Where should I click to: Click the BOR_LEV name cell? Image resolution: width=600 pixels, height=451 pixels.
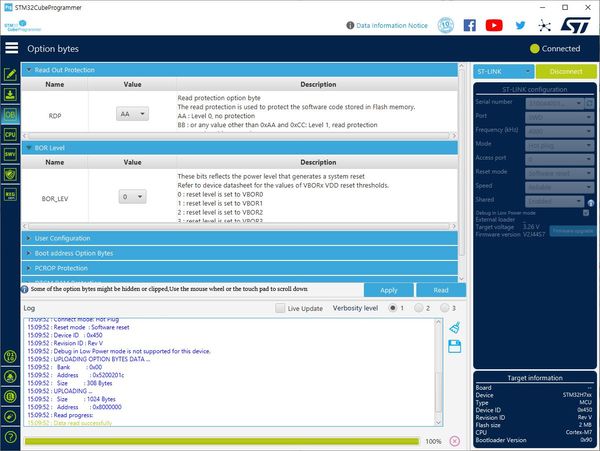coord(55,199)
